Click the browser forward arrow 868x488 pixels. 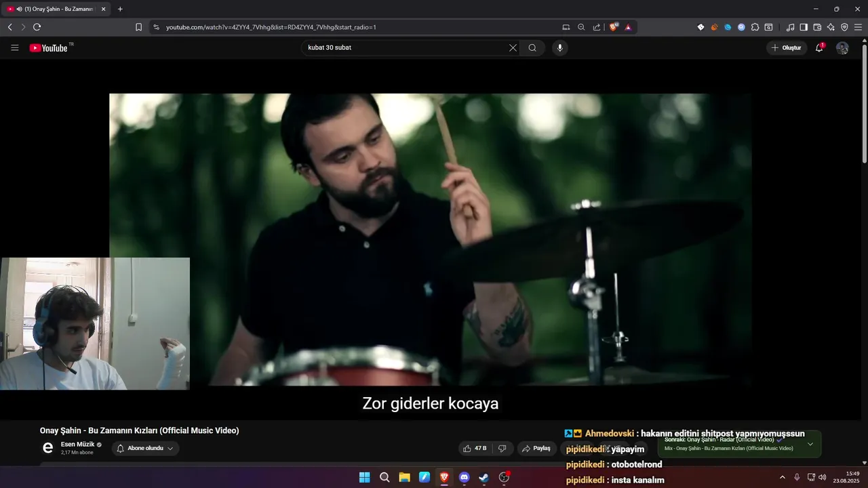pyautogui.click(x=23, y=27)
